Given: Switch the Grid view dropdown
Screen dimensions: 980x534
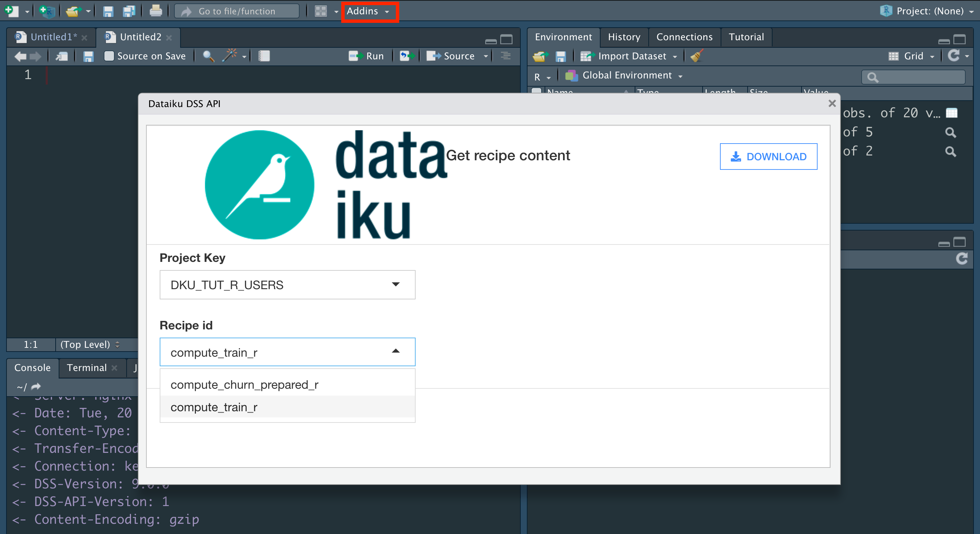Looking at the screenshot, I should pos(911,56).
